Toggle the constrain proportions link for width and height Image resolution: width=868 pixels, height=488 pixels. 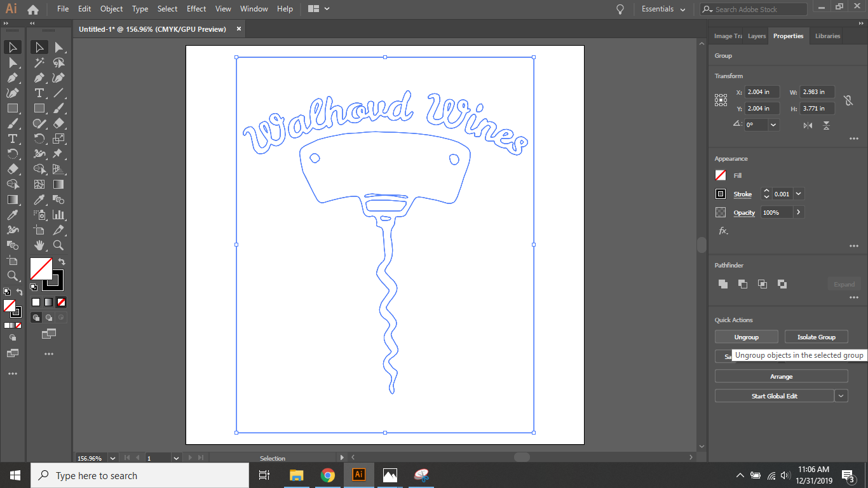click(x=849, y=100)
